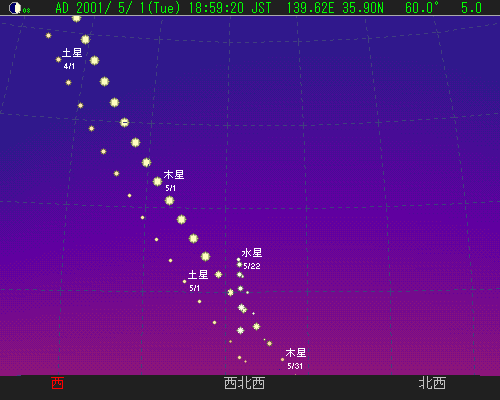This screenshot has height=400, width=500.
Task: Click the latitude 35.90N value
Action: [x=363, y=8]
